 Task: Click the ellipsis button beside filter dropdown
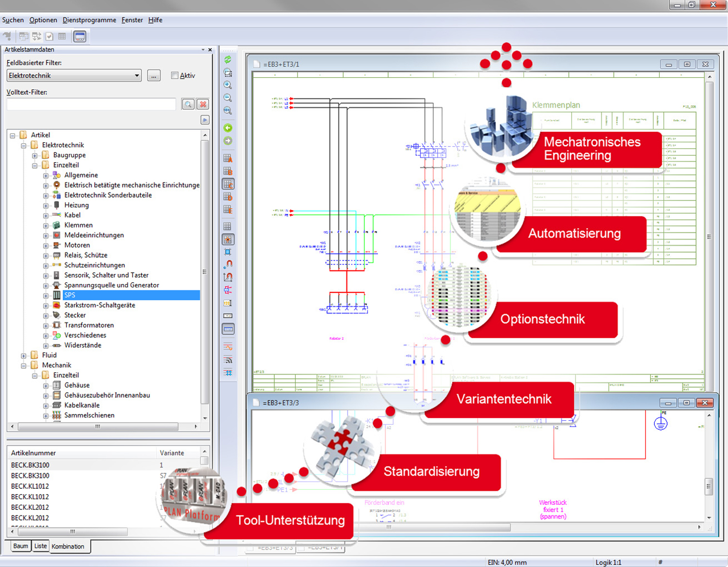[153, 76]
